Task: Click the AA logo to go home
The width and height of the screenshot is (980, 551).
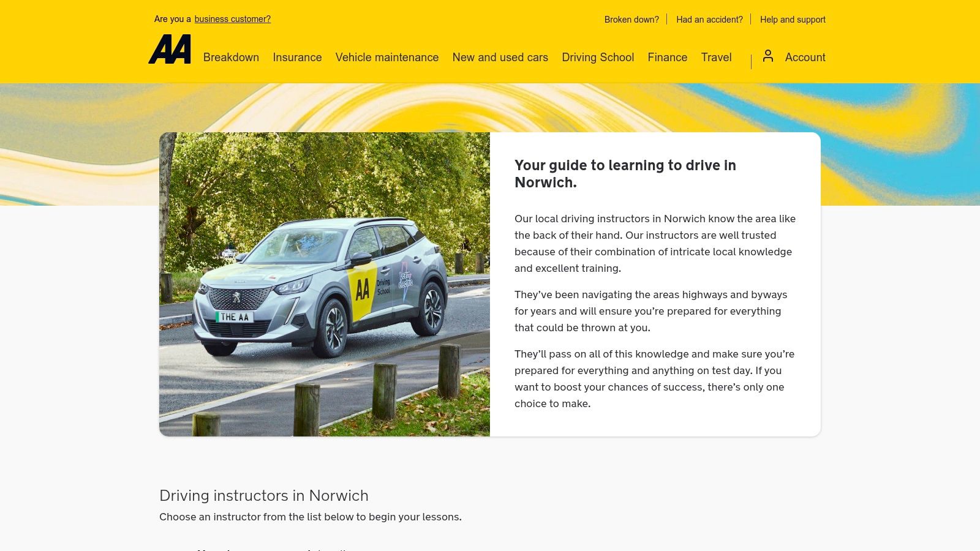Action: (x=170, y=50)
